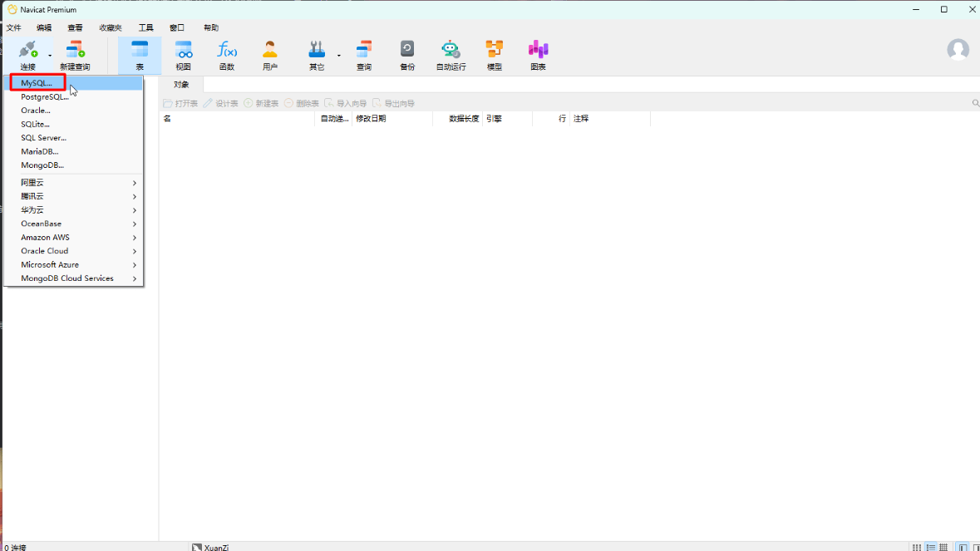Choose SQL Server... connection type
980x551 pixels.
point(74,138)
